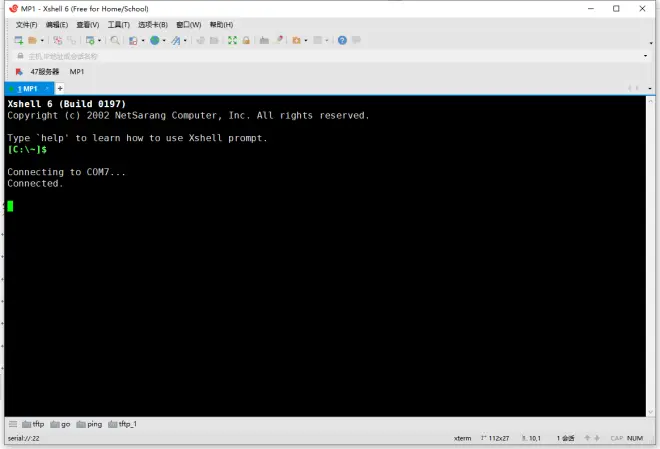The image size is (660, 449).
Task: Click the host IP address input field
Action: (x=328, y=56)
